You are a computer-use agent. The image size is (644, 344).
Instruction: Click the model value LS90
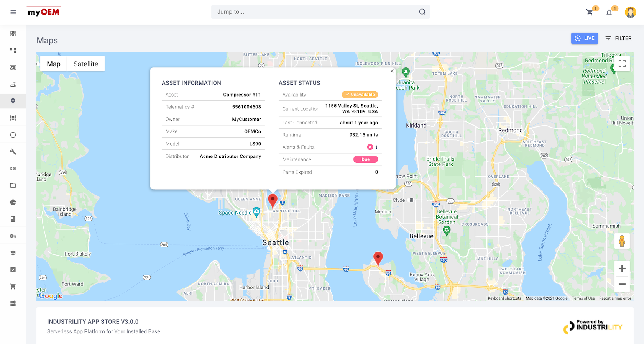[255, 144]
